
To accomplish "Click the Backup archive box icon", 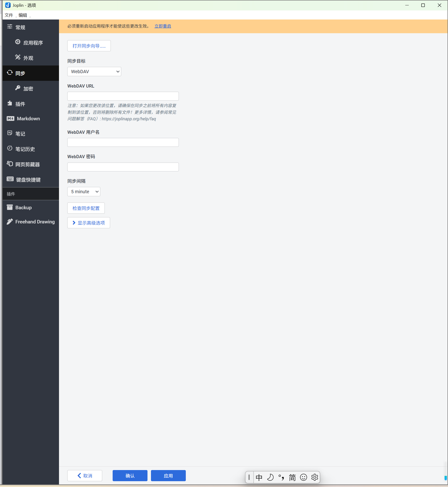I will 10,207.
